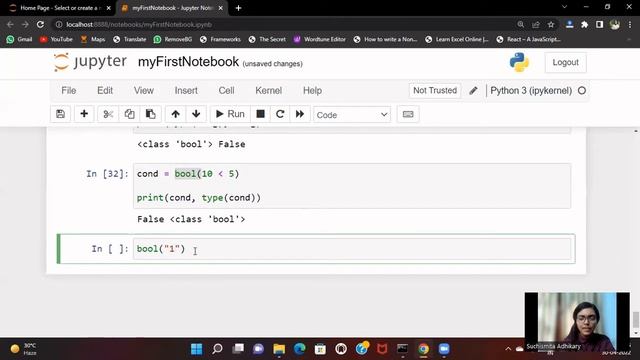This screenshot has height=360, width=640.
Task: Click the pencil edit mode icon
Action: coord(473,91)
